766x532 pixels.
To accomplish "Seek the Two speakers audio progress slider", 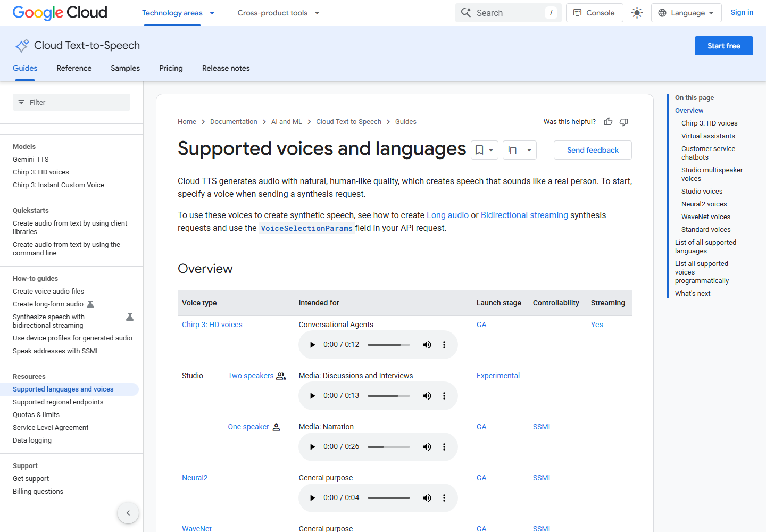I will coord(389,396).
